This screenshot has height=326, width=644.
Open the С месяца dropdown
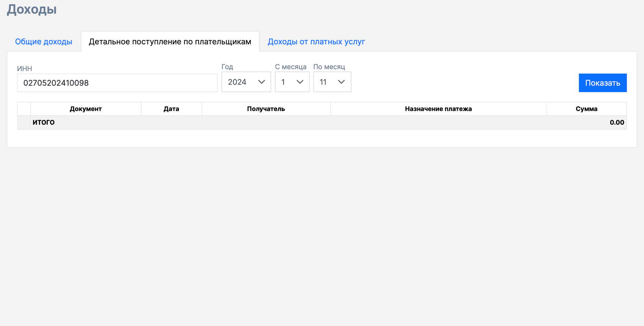click(x=292, y=82)
